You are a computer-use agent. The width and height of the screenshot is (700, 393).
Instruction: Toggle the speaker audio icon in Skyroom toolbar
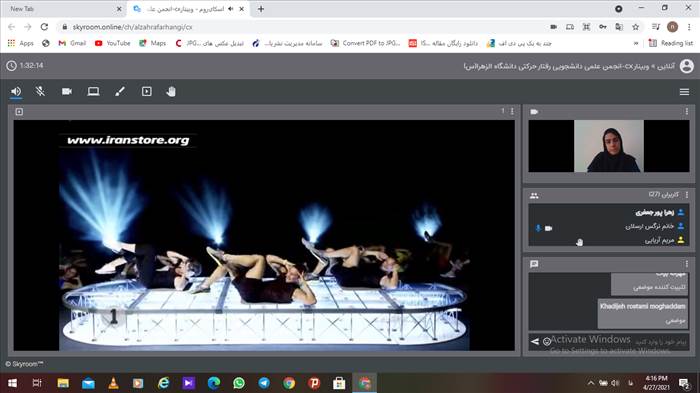pos(16,92)
